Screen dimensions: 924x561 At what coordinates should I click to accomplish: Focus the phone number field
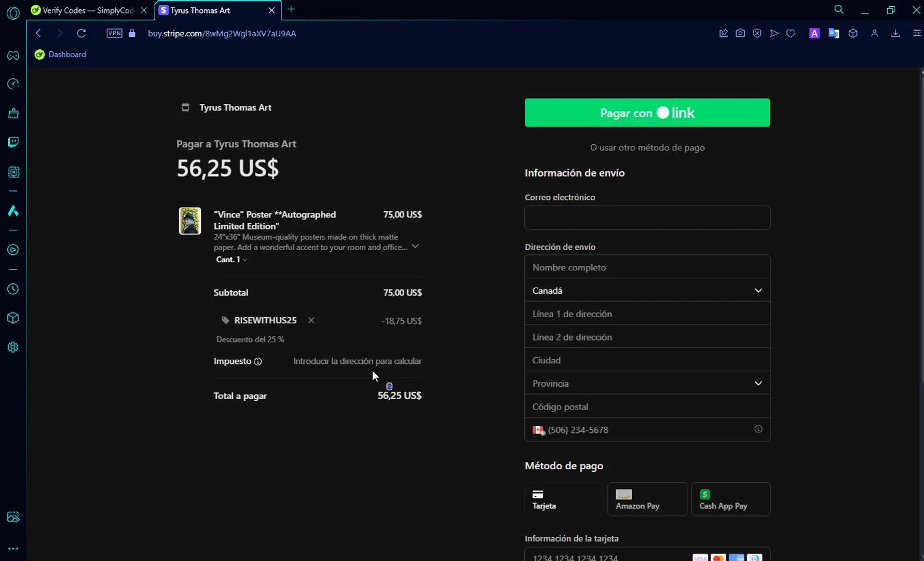tap(647, 430)
